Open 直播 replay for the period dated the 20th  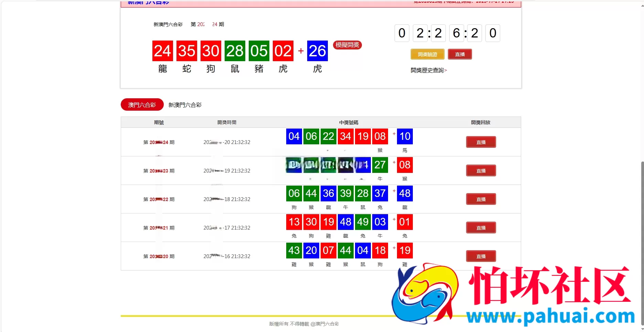coord(481,142)
